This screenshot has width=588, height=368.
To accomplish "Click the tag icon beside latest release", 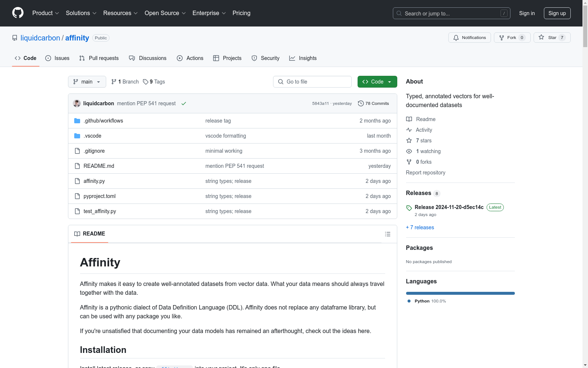I will (x=409, y=208).
